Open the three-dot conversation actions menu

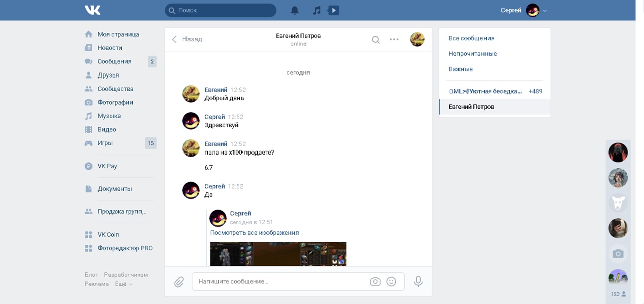pyautogui.click(x=394, y=40)
